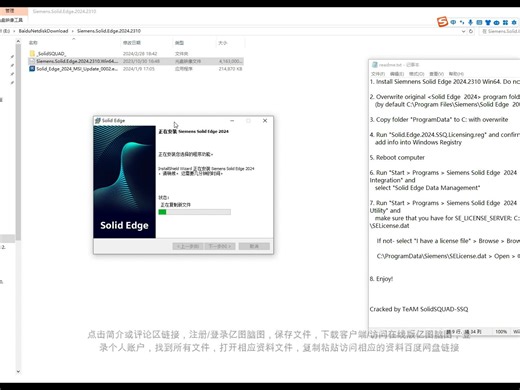Click the Solid_Edge_2024_MSI_Update_0002 application icon
Viewport: 520px width, 390px height.
click(32, 69)
